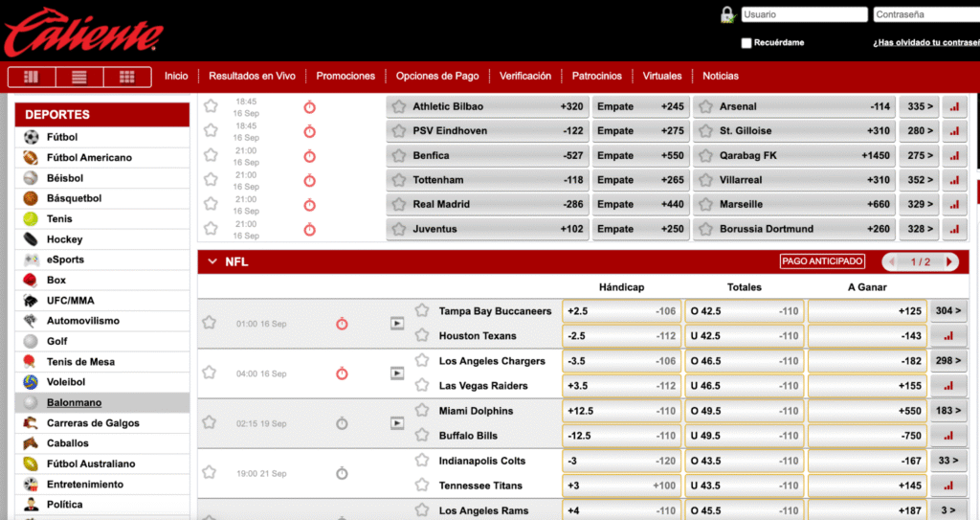Switch to the three-column grid layout icon
Screen dimensions: 980x520
pyautogui.click(x=127, y=77)
